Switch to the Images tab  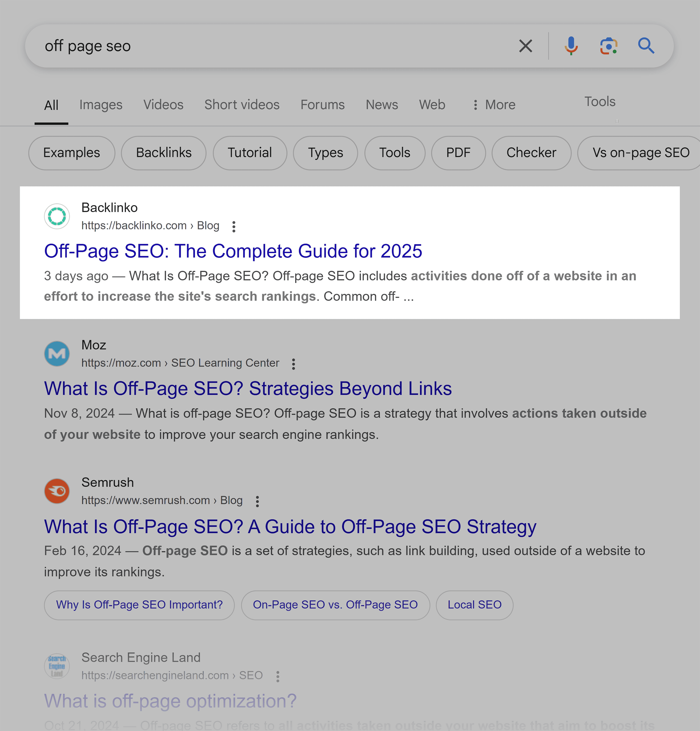[x=101, y=105]
